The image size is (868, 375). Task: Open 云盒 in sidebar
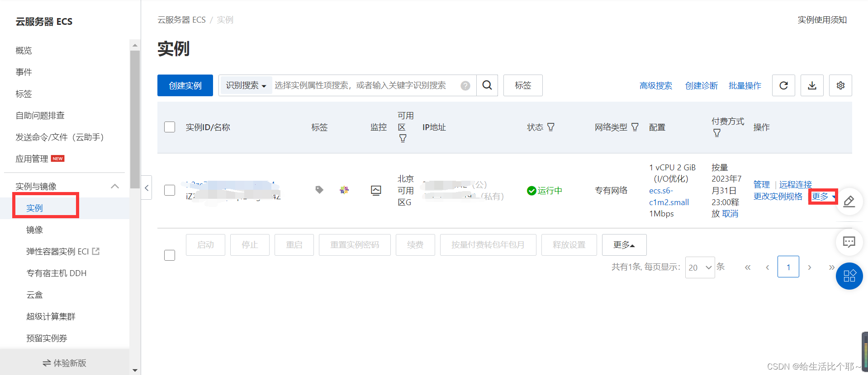(35, 295)
